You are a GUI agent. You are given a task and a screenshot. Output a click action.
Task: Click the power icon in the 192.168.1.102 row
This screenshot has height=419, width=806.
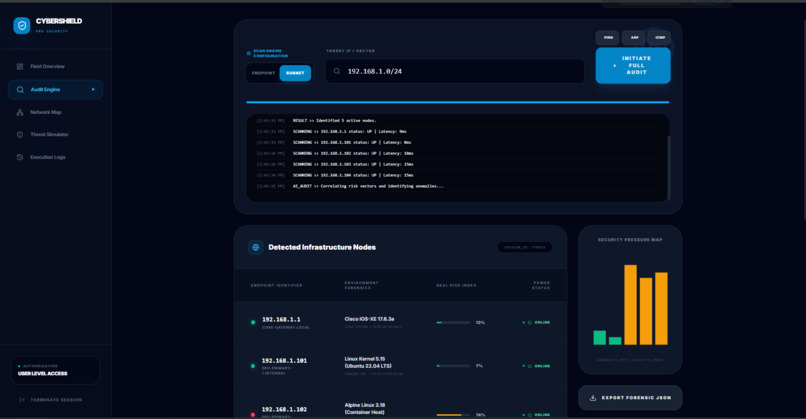(x=529, y=414)
